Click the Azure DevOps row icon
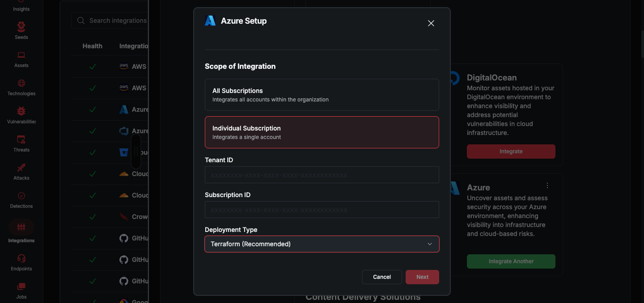644x303 pixels. pos(124,131)
